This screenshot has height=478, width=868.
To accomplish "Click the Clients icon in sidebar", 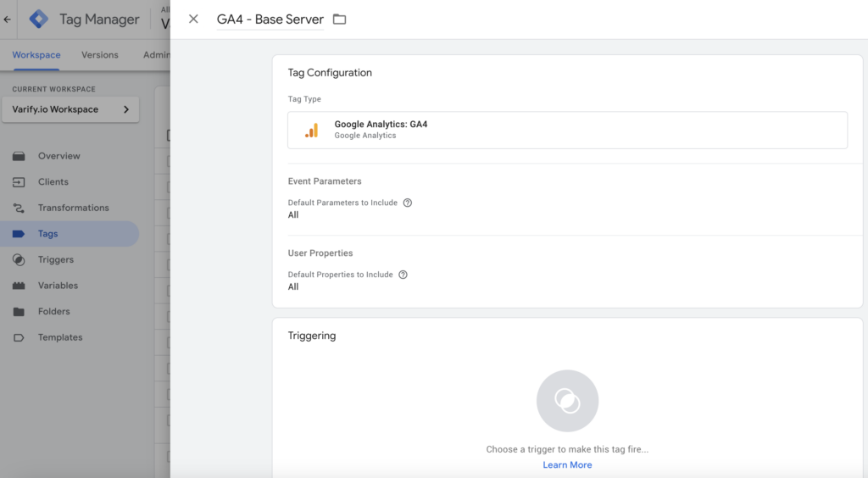I will (x=19, y=182).
